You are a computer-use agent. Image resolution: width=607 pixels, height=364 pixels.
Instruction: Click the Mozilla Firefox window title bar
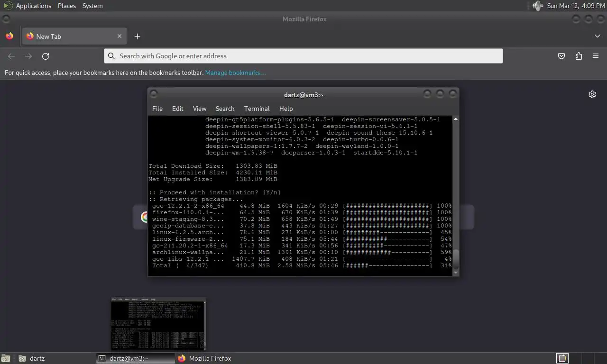(x=304, y=19)
